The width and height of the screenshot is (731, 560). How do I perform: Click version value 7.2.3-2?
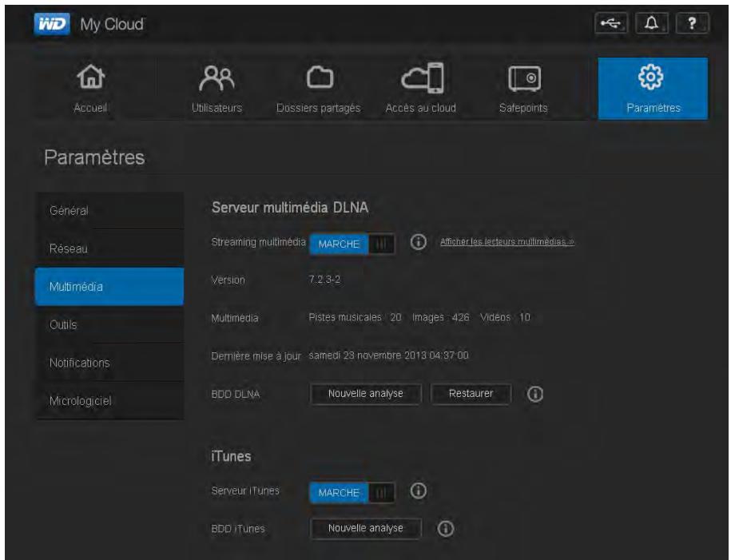pos(324,280)
